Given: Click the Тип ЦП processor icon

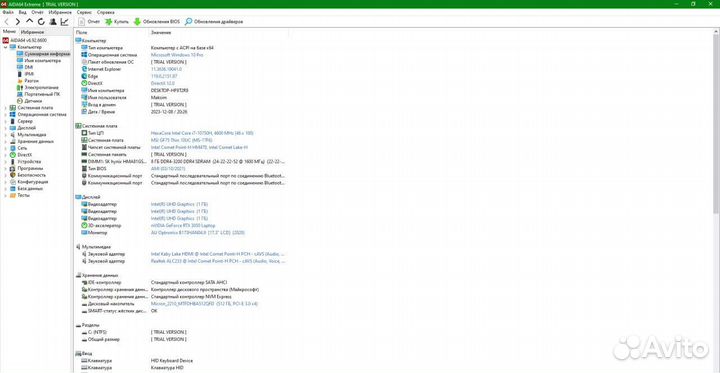Looking at the screenshot, I should click(x=84, y=133).
